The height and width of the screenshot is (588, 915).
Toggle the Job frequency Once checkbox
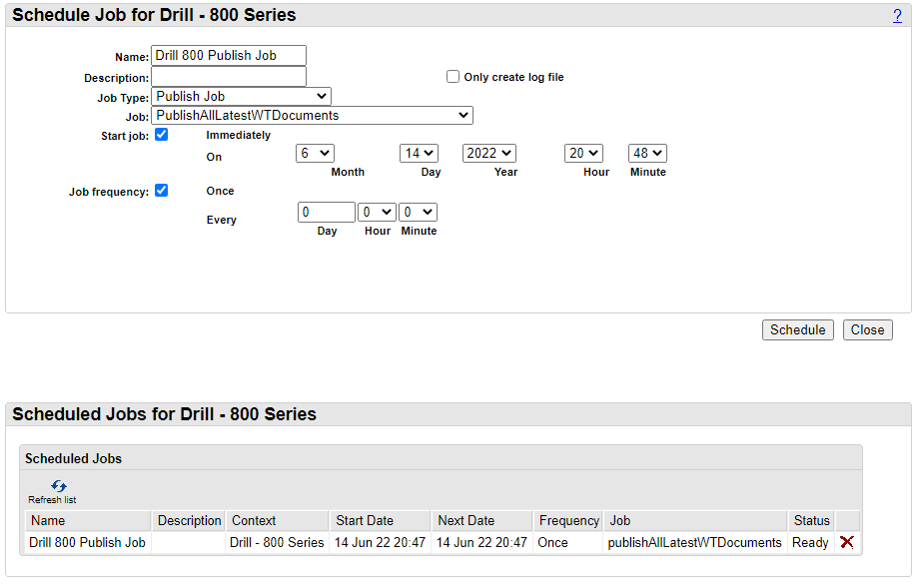click(x=162, y=191)
